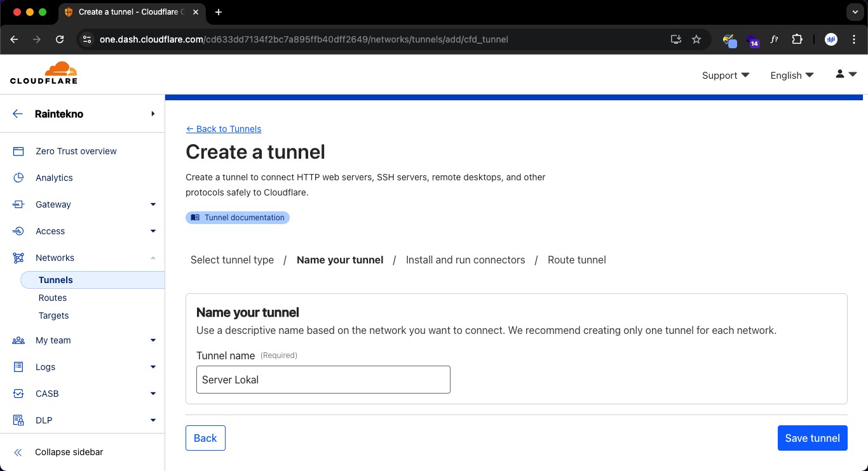868x471 pixels.
Task: Open Zero Trust overview from its sidebar icon
Action: click(x=18, y=151)
